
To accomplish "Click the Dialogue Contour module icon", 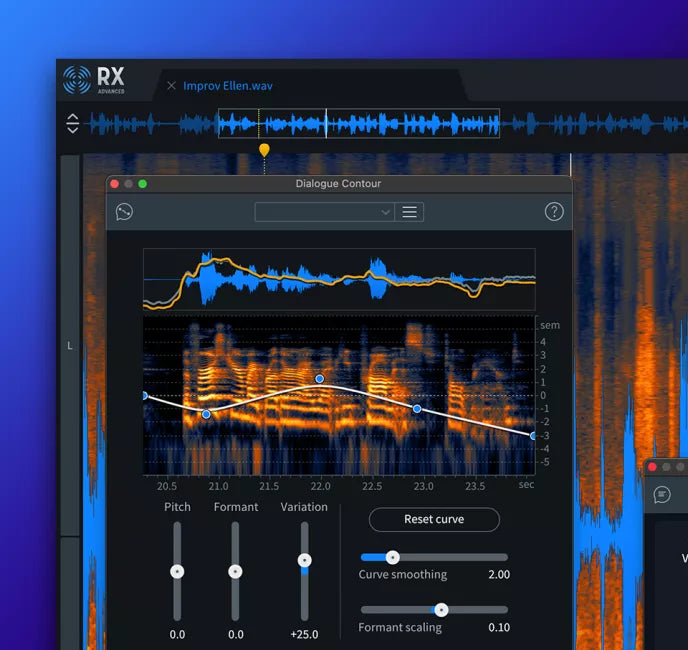I will pyautogui.click(x=124, y=212).
